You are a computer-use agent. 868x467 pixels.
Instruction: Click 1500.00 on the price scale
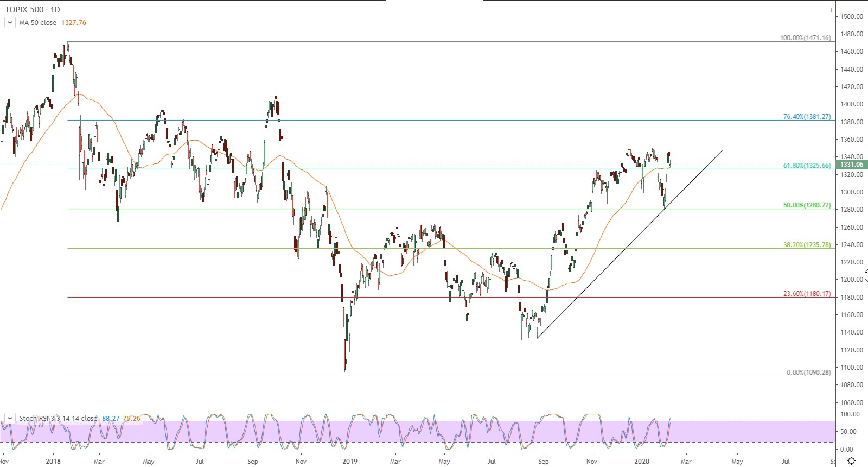[852, 16]
